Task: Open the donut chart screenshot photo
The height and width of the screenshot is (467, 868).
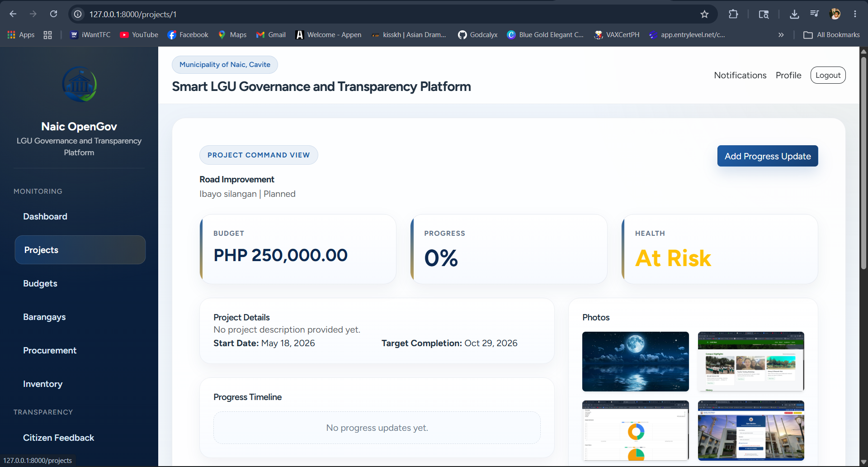Action: [x=636, y=430]
